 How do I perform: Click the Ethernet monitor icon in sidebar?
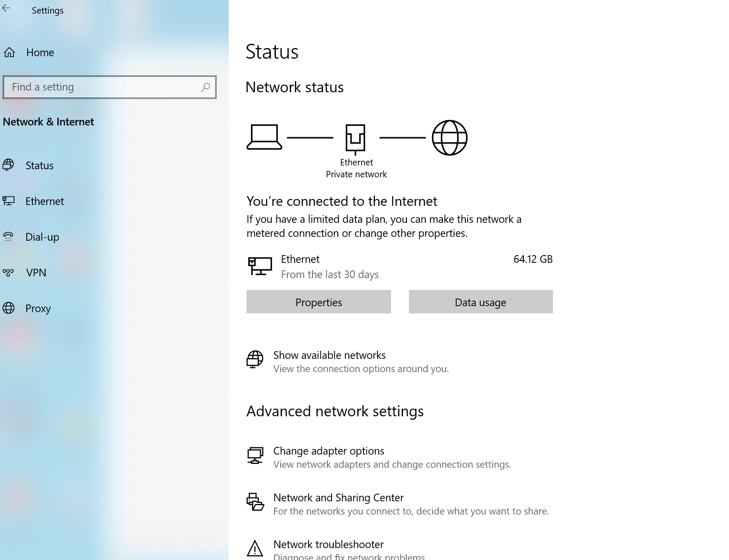(x=9, y=201)
